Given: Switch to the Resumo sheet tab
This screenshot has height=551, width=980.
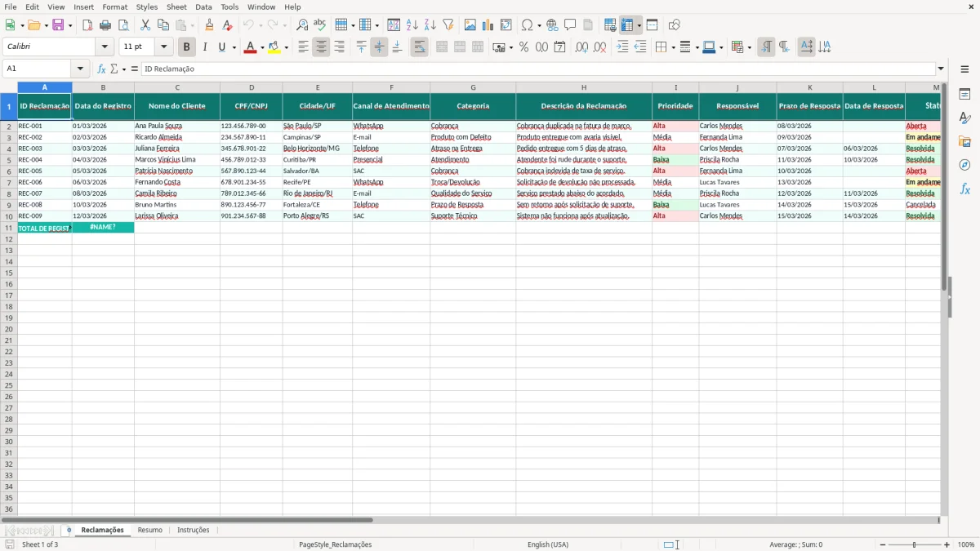Looking at the screenshot, I should pyautogui.click(x=150, y=530).
